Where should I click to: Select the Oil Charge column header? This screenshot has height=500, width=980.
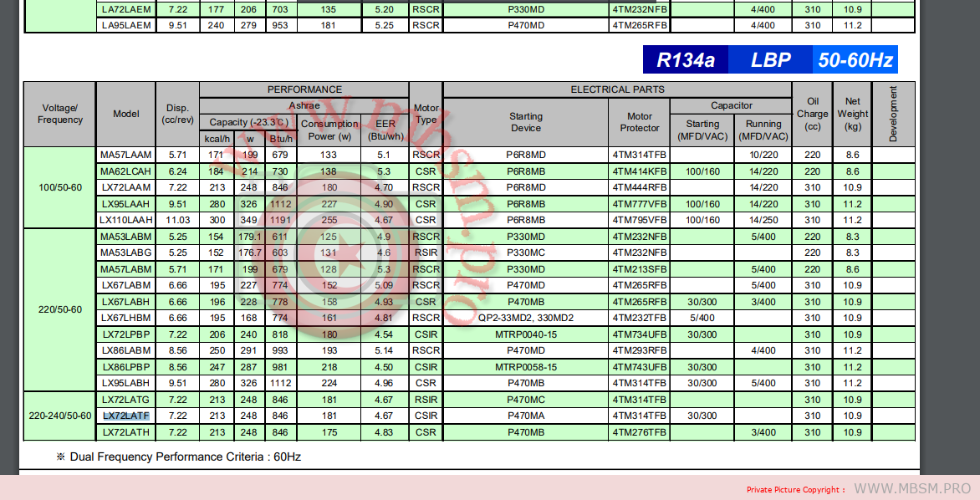click(812, 114)
